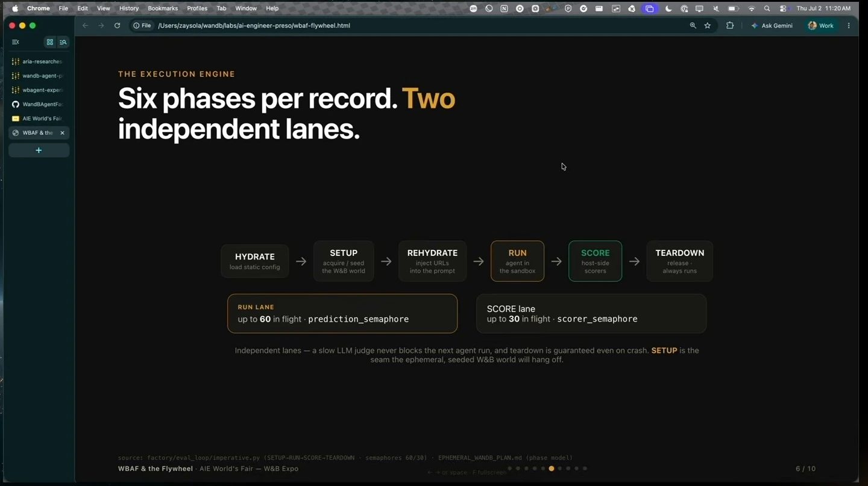Open the Apple menu
Image resolution: width=868 pixels, height=486 pixels.
tap(15, 8)
